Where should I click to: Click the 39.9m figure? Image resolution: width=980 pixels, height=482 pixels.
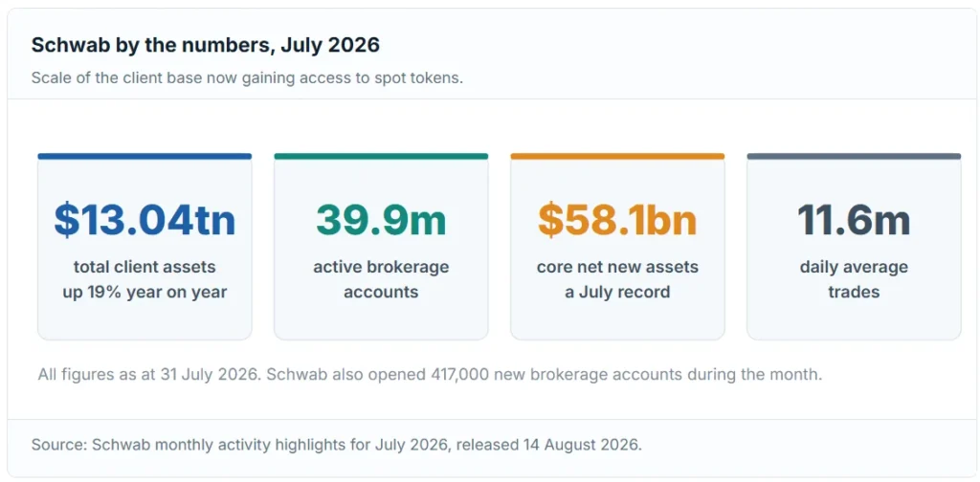click(381, 220)
